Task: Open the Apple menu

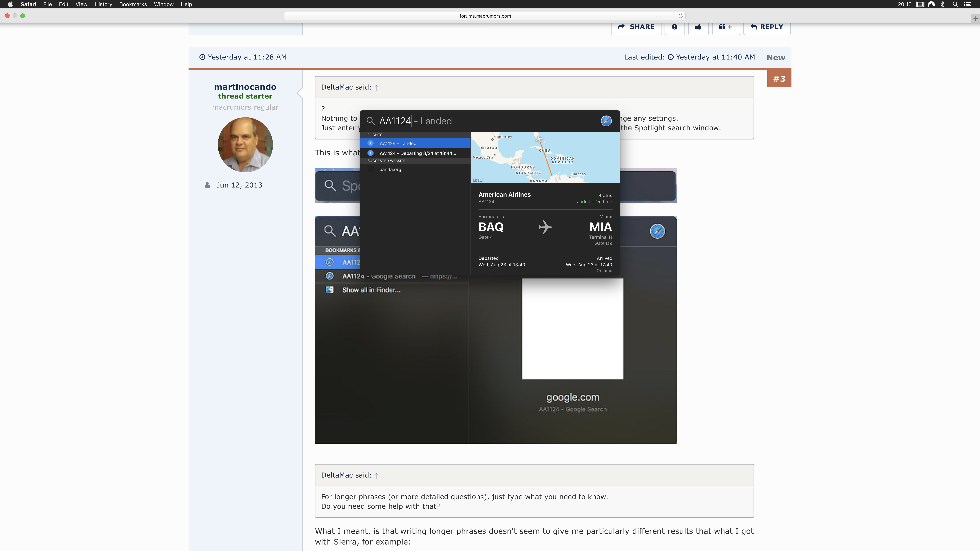Action: tap(10, 4)
